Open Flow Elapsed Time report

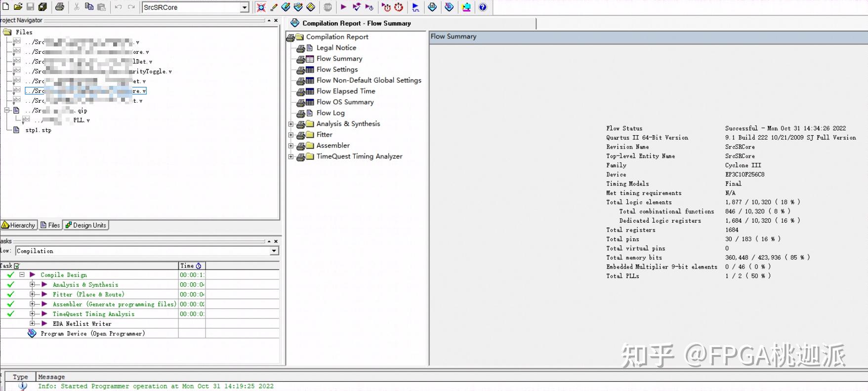(x=345, y=91)
